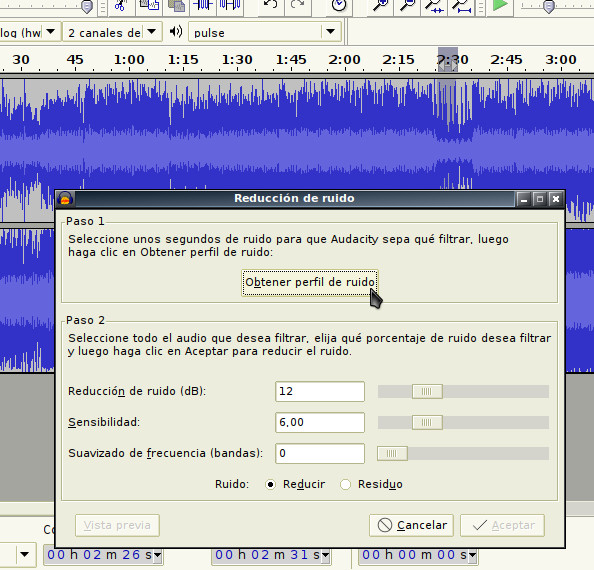Click the frequency smoothing field showing 0
Screen dimensions: 594x570
[x=320, y=453]
